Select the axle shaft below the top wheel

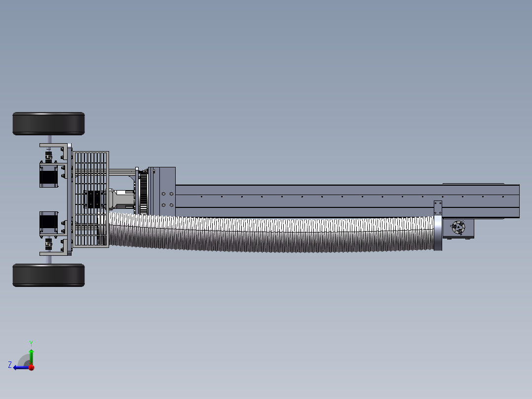pyautogui.click(x=49, y=139)
